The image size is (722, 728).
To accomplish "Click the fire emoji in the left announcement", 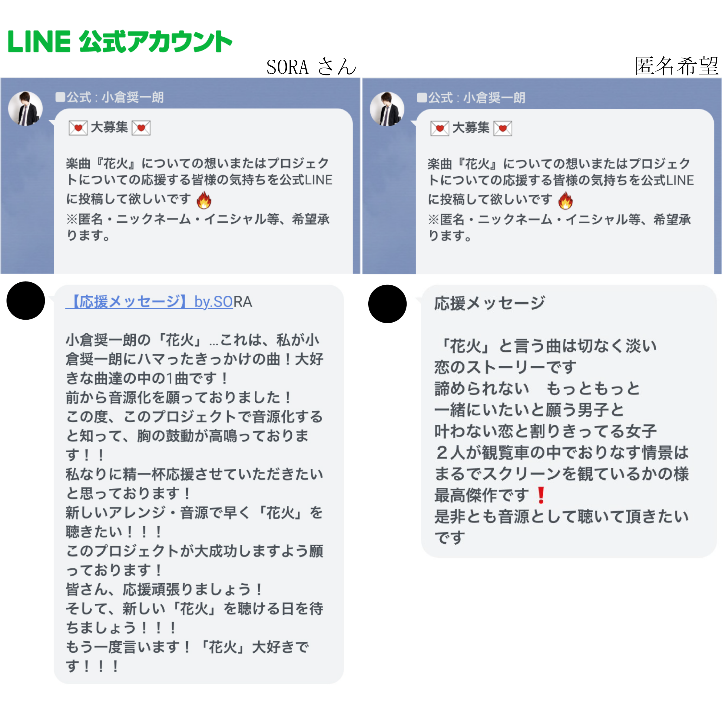I will 204,200.
